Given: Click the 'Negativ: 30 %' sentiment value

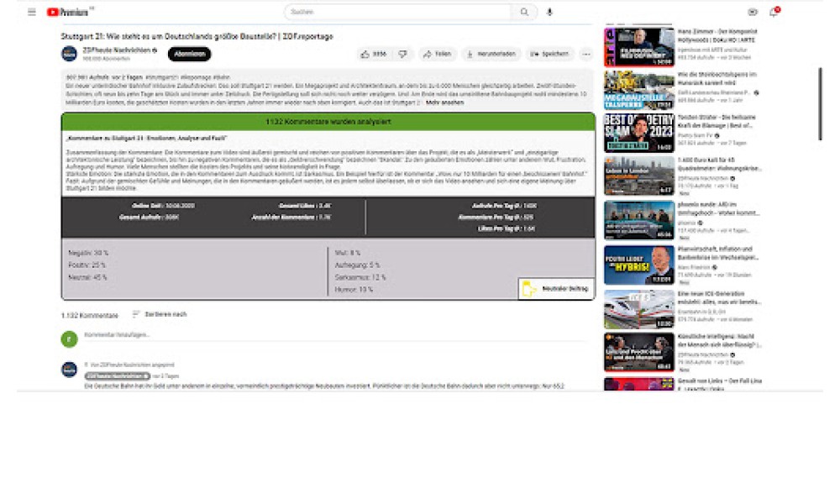Looking at the screenshot, I should click(88, 253).
